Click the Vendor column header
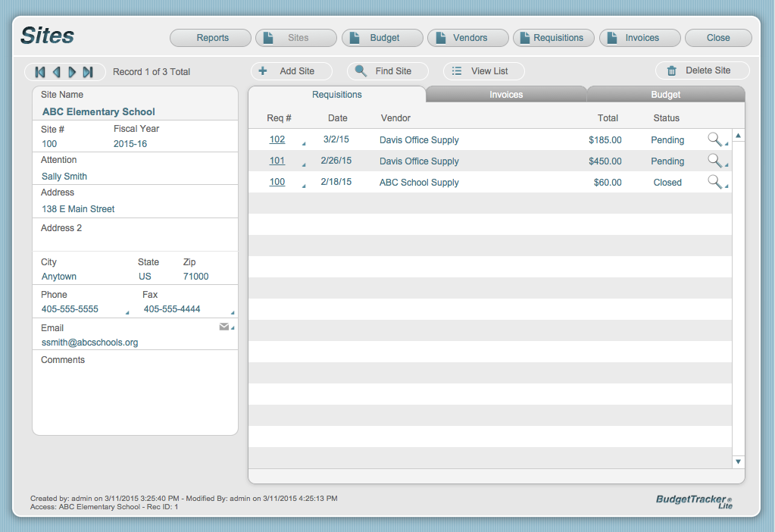 pyautogui.click(x=395, y=118)
